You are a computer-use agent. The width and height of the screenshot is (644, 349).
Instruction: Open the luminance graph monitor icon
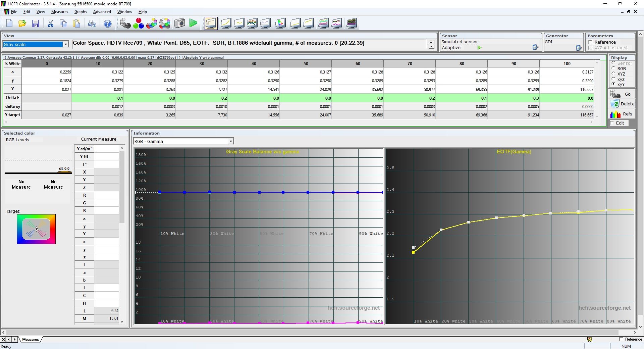(226, 23)
